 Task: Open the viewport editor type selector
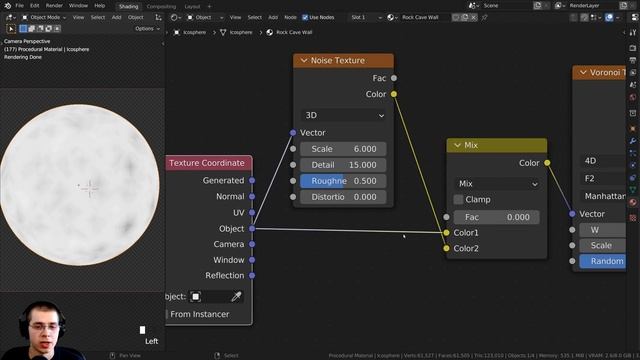point(10,18)
